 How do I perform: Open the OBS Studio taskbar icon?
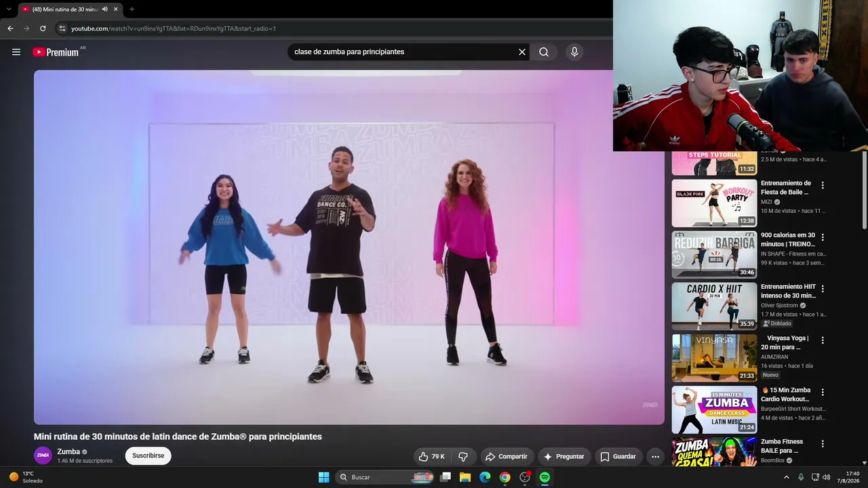tap(525, 477)
